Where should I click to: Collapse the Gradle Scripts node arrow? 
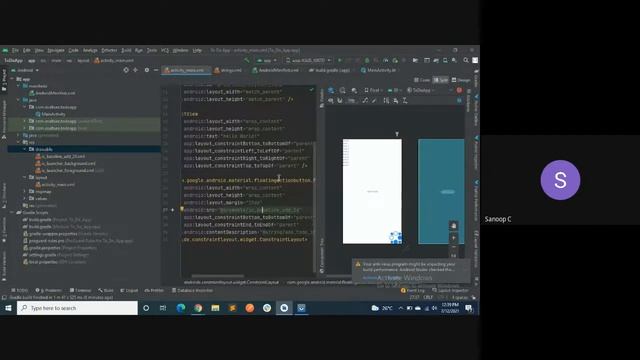pyautogui.click(x=11, y=213)
